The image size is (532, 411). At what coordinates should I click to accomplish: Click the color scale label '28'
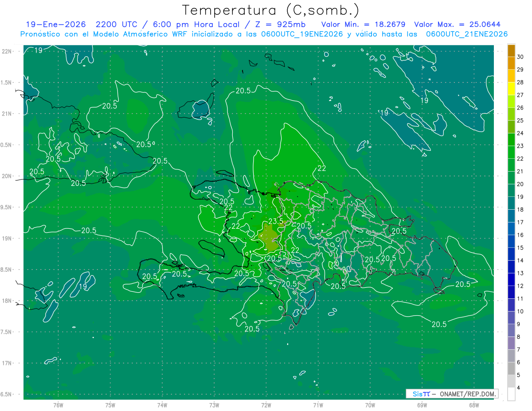tap(520, 82)
